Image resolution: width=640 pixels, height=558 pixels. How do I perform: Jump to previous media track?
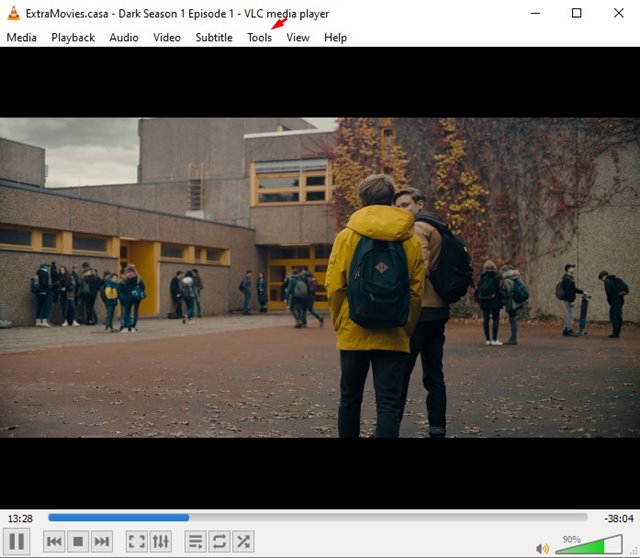click(x=54, y=541)
